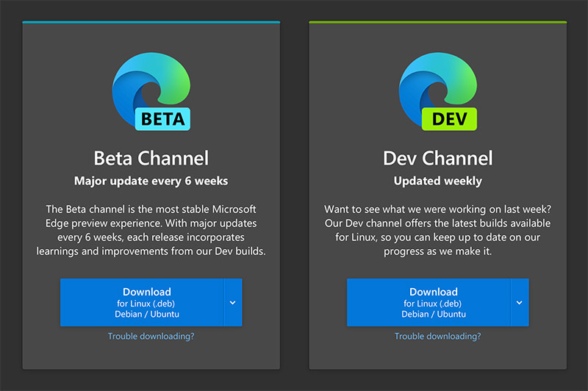Open Trouble downloading link under Beta Channel
Viewport: 588px width, 391px height.
tap(151, 337)
